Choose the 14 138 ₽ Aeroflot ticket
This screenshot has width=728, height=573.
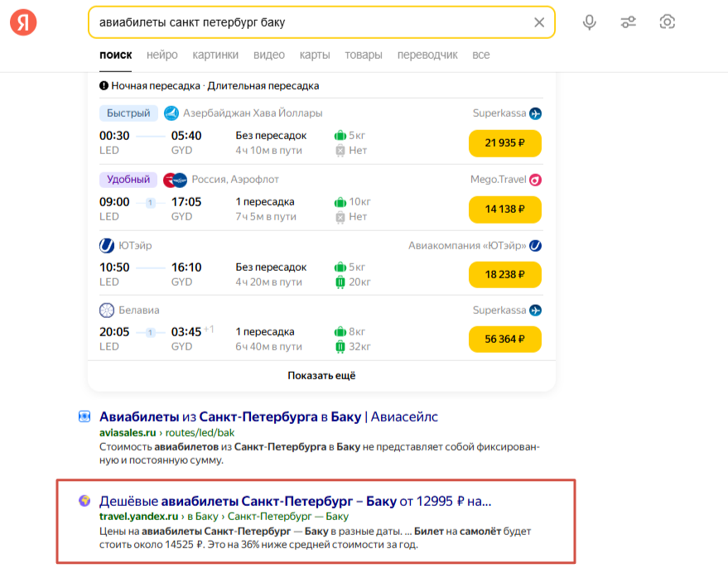[504, 209]
